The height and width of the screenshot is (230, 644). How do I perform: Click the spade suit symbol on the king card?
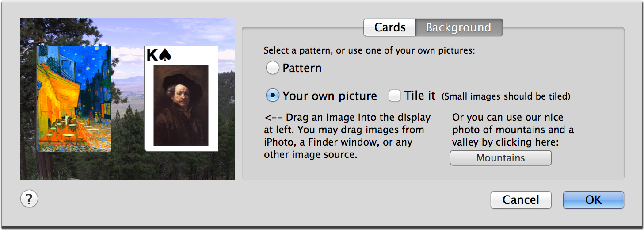(164, 55)
